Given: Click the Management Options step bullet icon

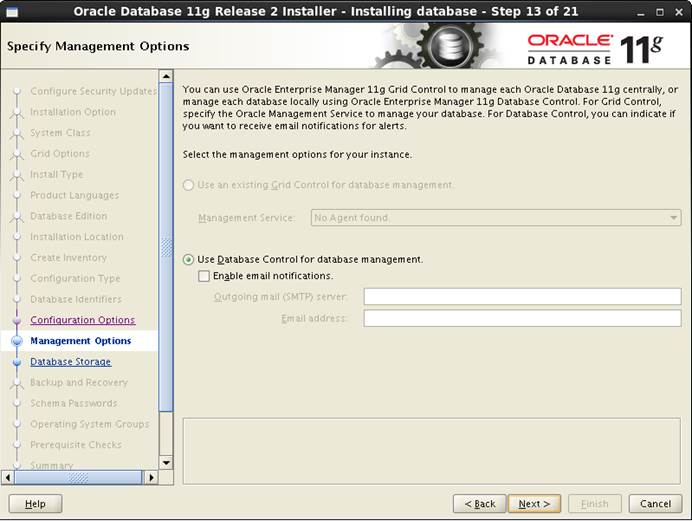Looking at the screenshot, I should pyautogui.click(x=17, y=341).
